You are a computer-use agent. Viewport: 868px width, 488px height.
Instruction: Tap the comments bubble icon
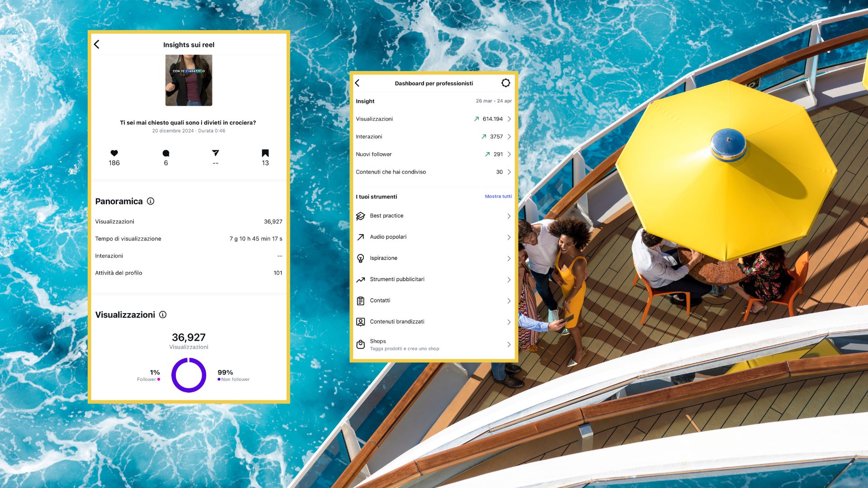[x=166, y=153]
